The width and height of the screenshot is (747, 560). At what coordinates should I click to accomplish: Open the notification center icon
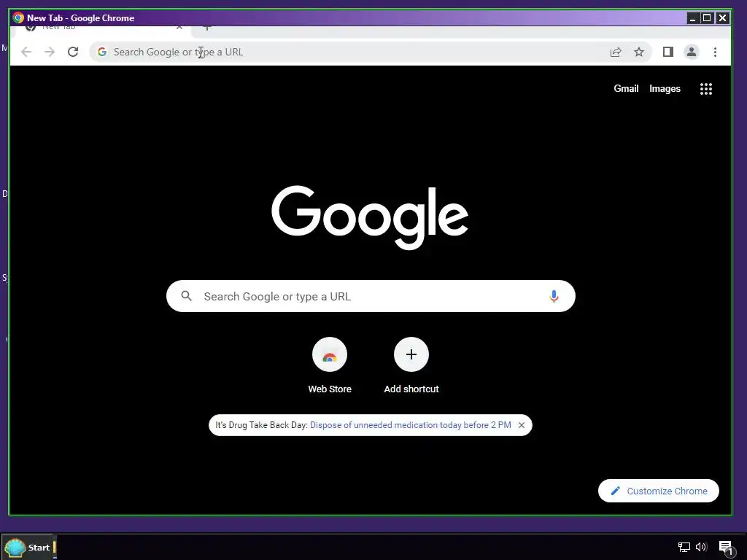pyautogui.click(x=726, y=548)
